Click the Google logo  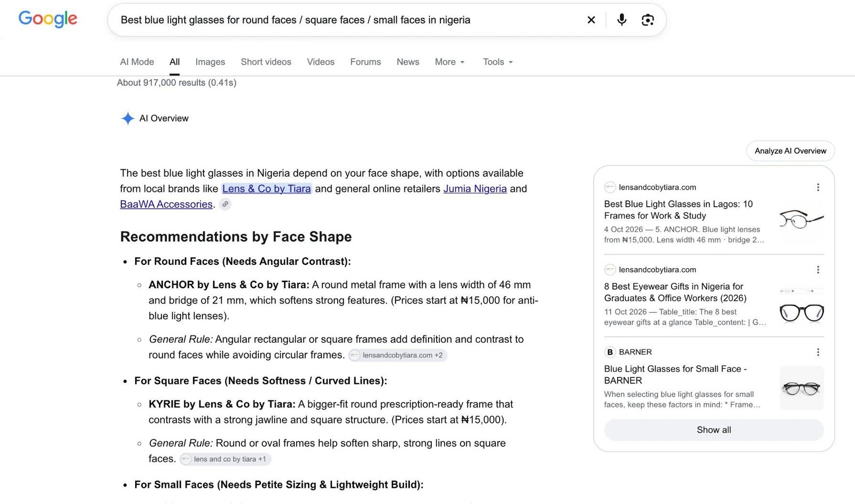[48, 19]
